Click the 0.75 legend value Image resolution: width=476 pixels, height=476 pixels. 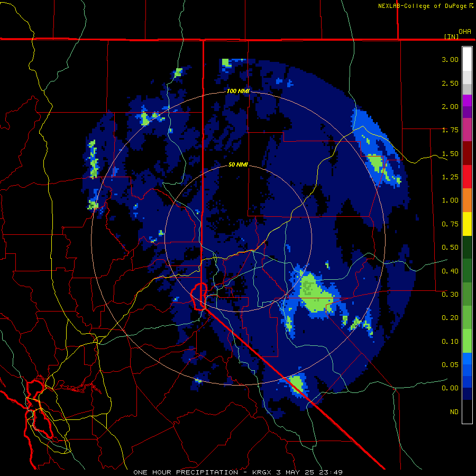450,224
